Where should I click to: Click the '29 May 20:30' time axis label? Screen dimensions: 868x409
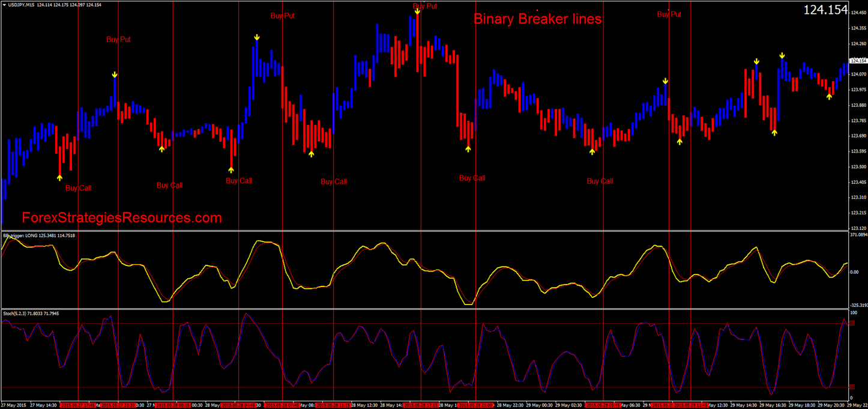click(x=830, y=405)
